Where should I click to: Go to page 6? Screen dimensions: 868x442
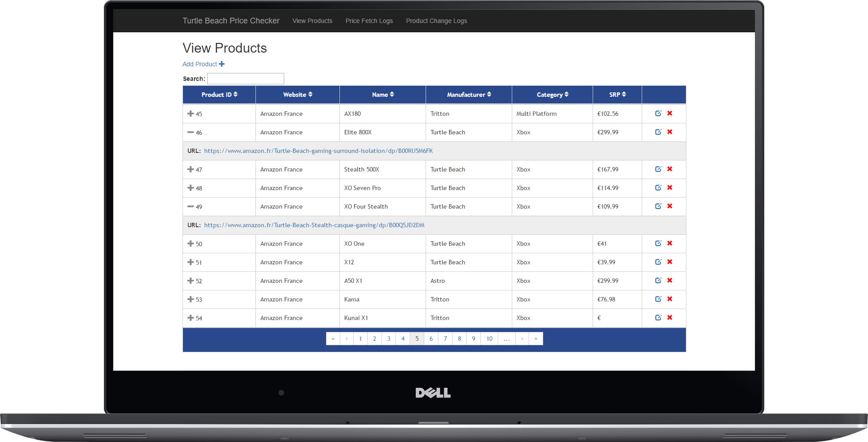tap(431, 339)
